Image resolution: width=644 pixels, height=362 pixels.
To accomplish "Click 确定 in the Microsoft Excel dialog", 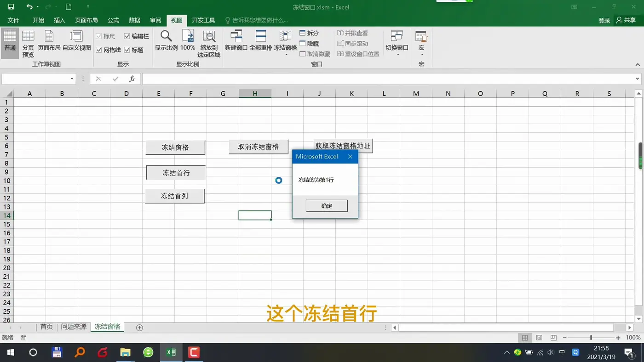I will 327,206.
